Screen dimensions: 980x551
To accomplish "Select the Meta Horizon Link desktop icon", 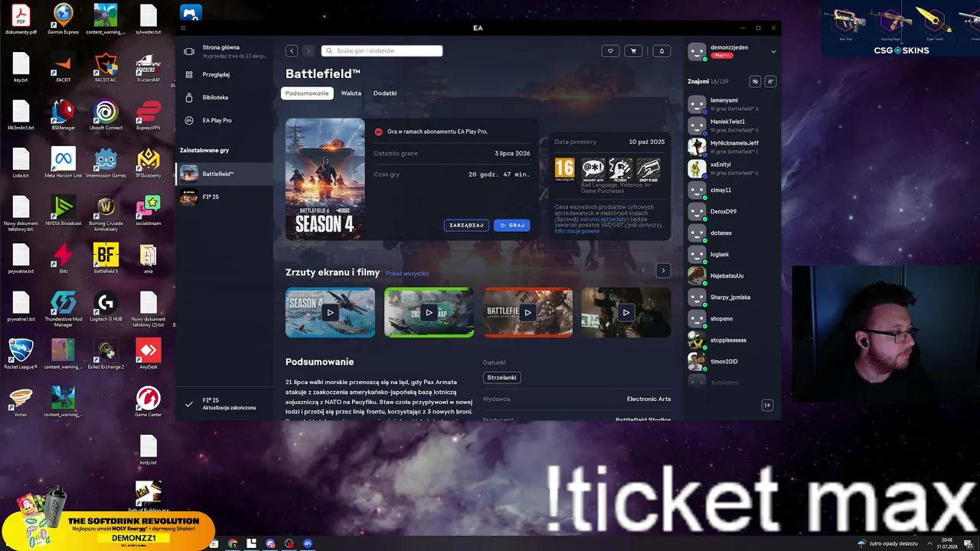I will [x=63, y=162].
